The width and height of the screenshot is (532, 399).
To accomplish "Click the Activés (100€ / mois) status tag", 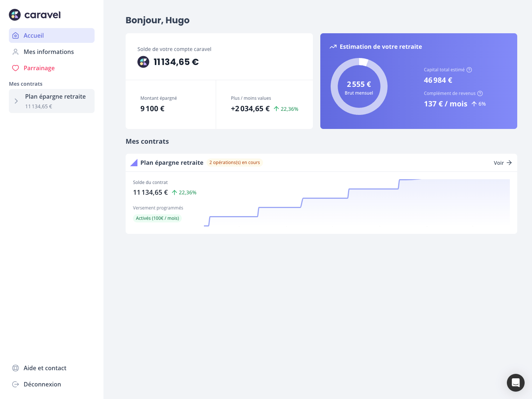I will 157,218.
